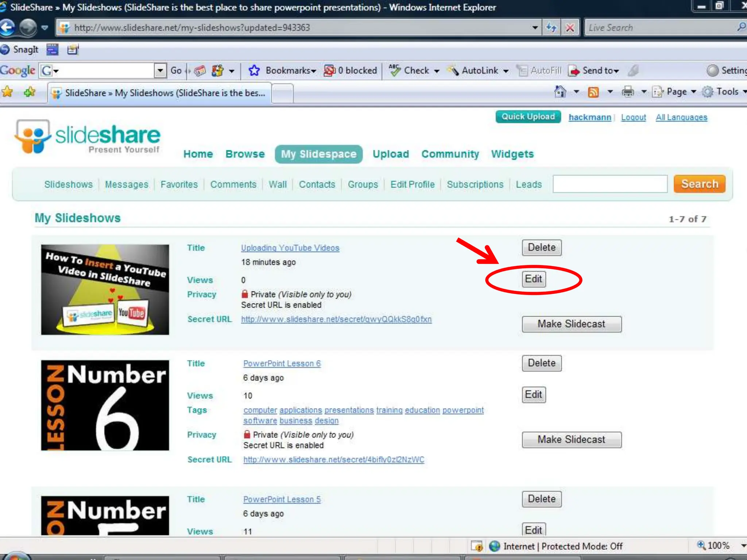Viewport: 747px width, 560px height.
Task: Expand the Google search box dropdown
Action: point(160,70)
